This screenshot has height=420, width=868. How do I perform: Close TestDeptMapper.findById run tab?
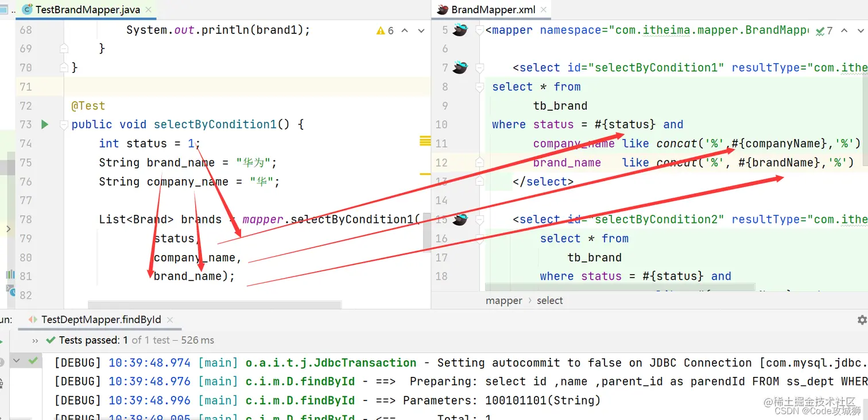click(x=170, y=319)
